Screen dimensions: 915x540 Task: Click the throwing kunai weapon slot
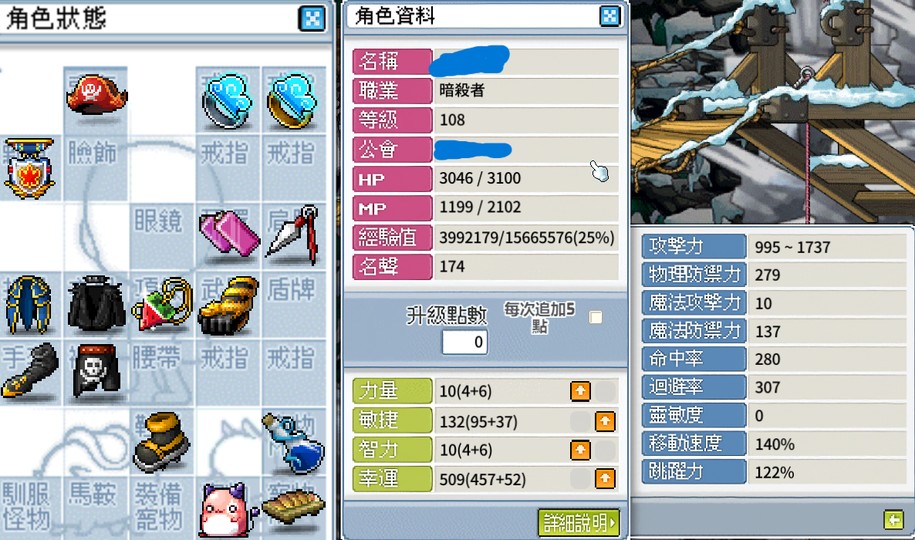tap(293, 234)
